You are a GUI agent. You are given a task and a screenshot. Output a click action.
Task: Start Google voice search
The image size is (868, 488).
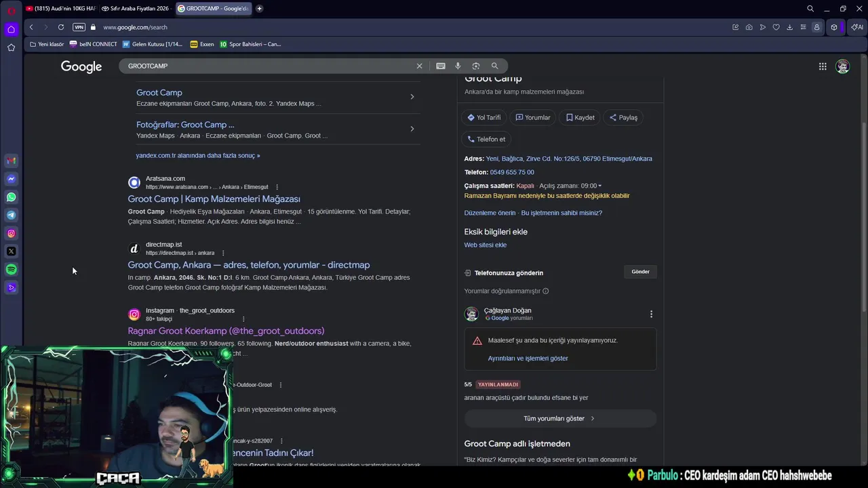(x=458, y=66)
